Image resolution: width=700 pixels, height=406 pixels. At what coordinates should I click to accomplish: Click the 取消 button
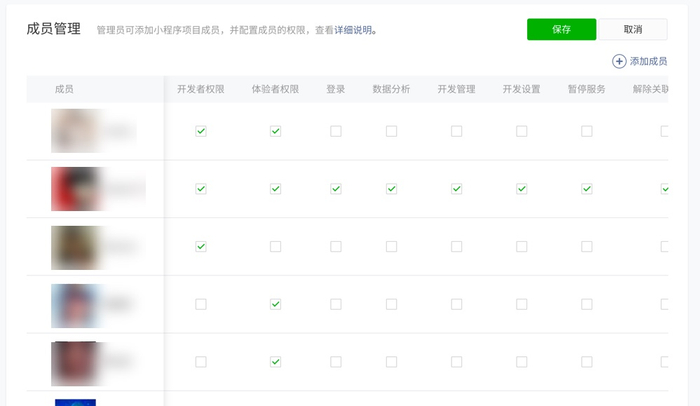point(632,30)
